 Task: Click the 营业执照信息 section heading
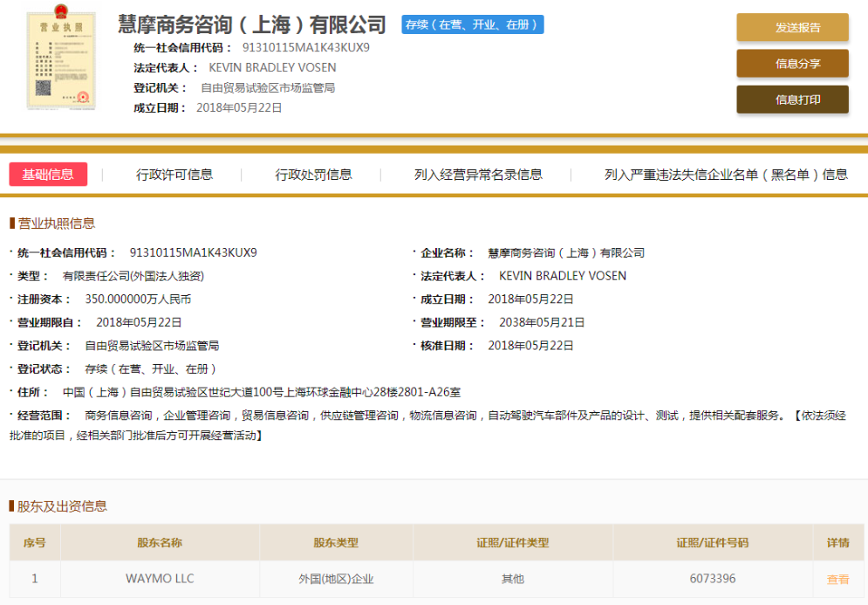coord(57,223)
